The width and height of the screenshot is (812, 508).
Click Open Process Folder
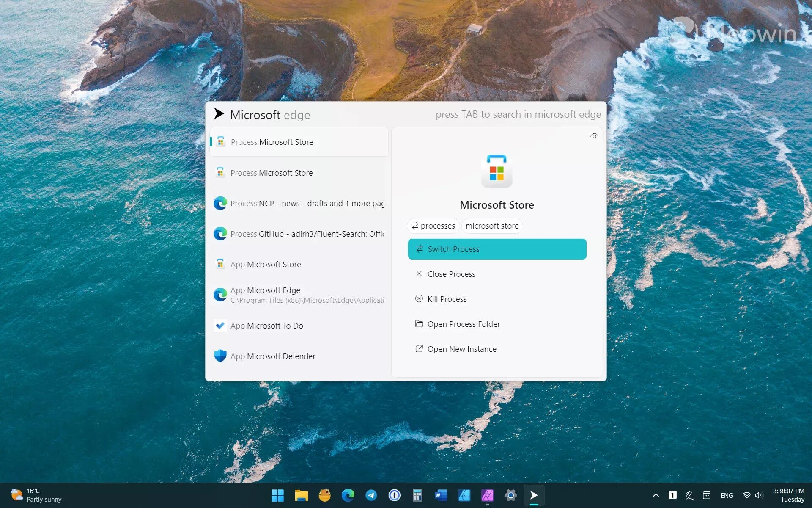pos(463,324)
